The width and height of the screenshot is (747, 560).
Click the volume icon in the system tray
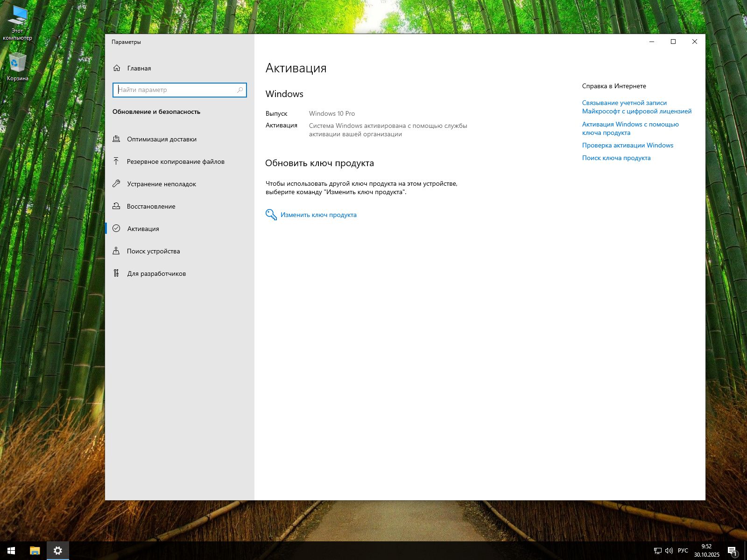669,551
